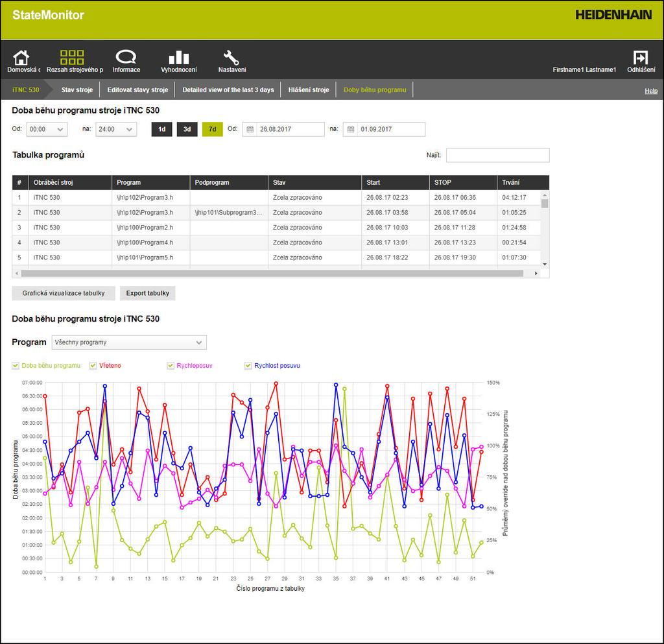664x644 pixels.
Task: Select the \jh\p101\Program5.h table cell
Action: pos(150,257)
